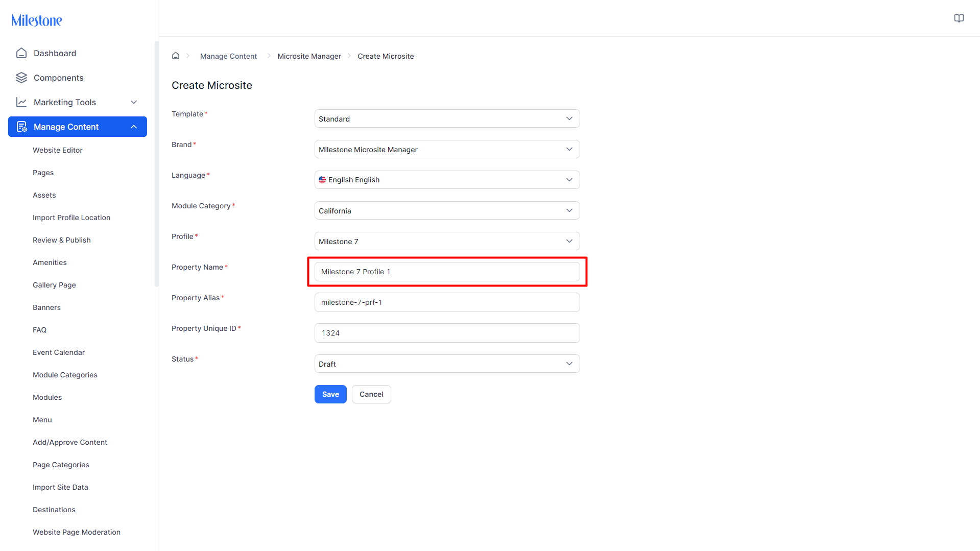This screenshot has width=980, height=551.
Task: Click the Components layers icon
Action: (21, 78)
